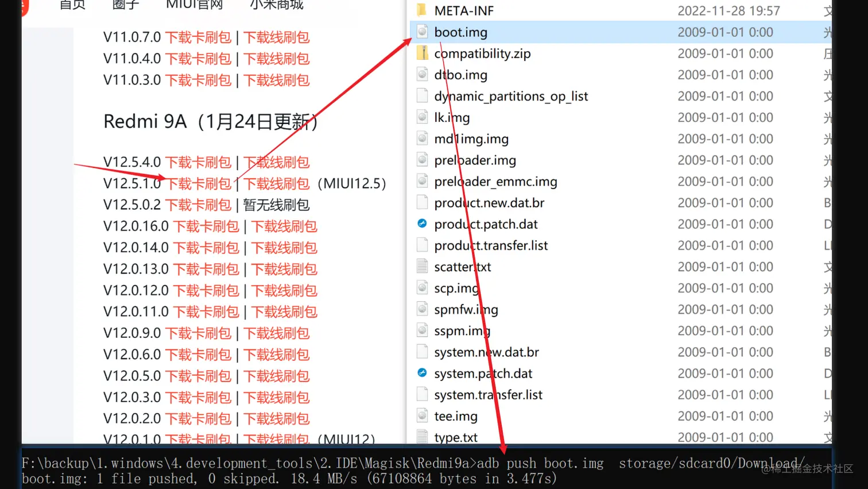Download V12.0.13.0 card flash package
Viewport: 868px width, 489px height.
(x=206, y=269)
